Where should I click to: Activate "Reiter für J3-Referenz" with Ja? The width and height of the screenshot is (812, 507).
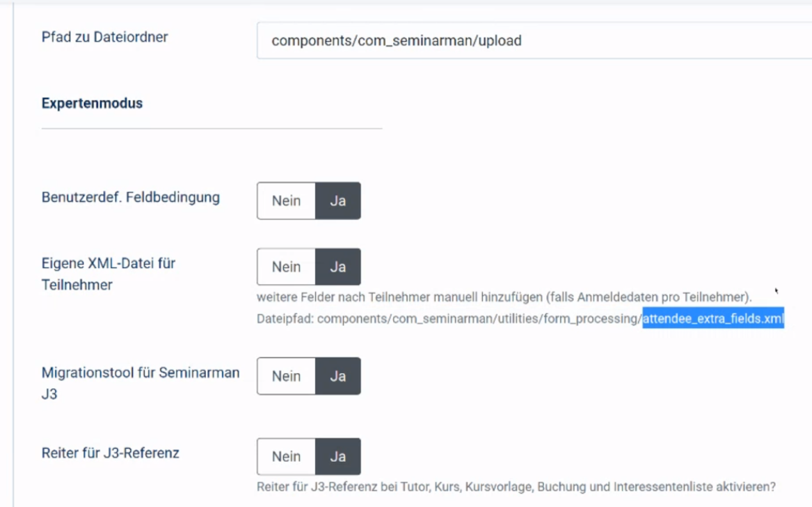[x=339, y=457]
